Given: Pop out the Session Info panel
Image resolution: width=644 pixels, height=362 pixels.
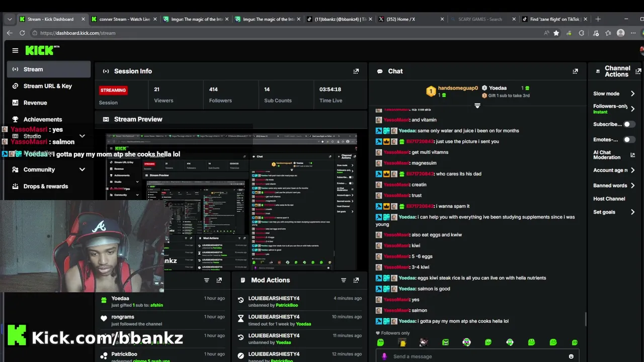Looking at the screenshot, I should [x=356, y=71].
